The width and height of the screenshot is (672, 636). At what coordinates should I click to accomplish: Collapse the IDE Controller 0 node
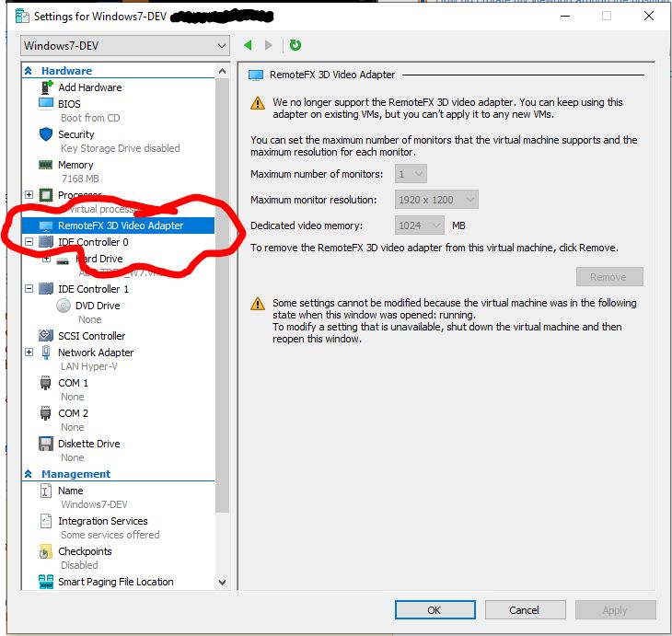click(x=29, y=242)
